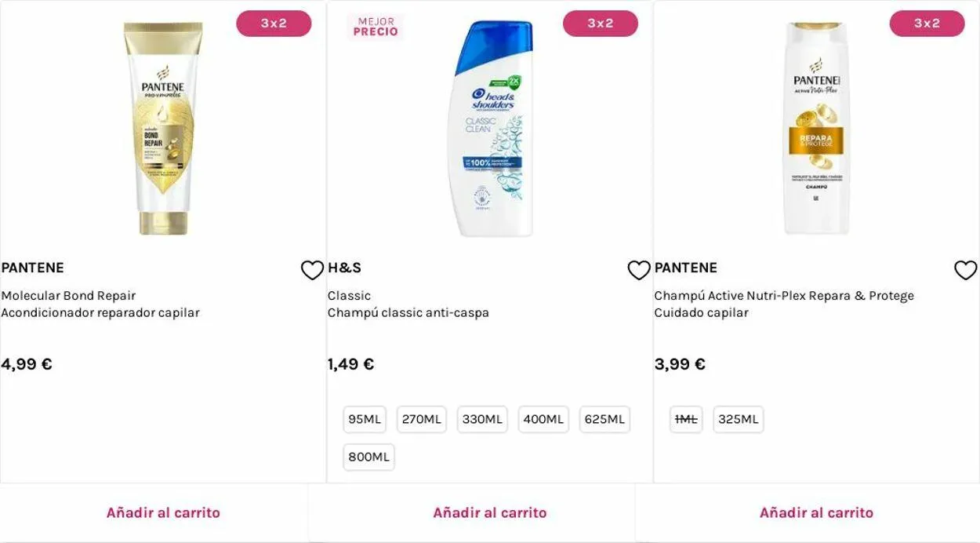Open the Head & Shoulders bottle image
This screenshot has height=543, width=980.
[x=490, y=128]
